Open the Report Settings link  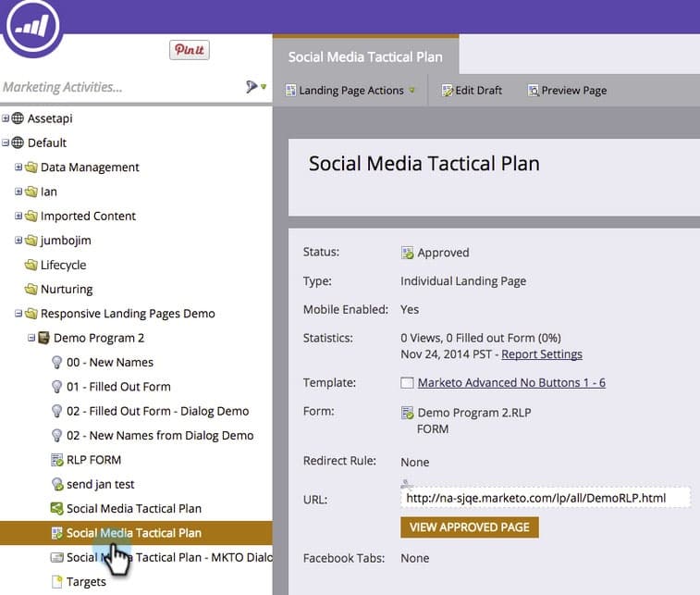coord(542,354)
